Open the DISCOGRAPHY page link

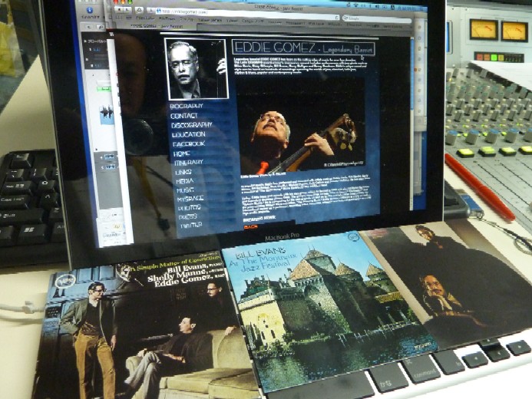pos(191,125)
